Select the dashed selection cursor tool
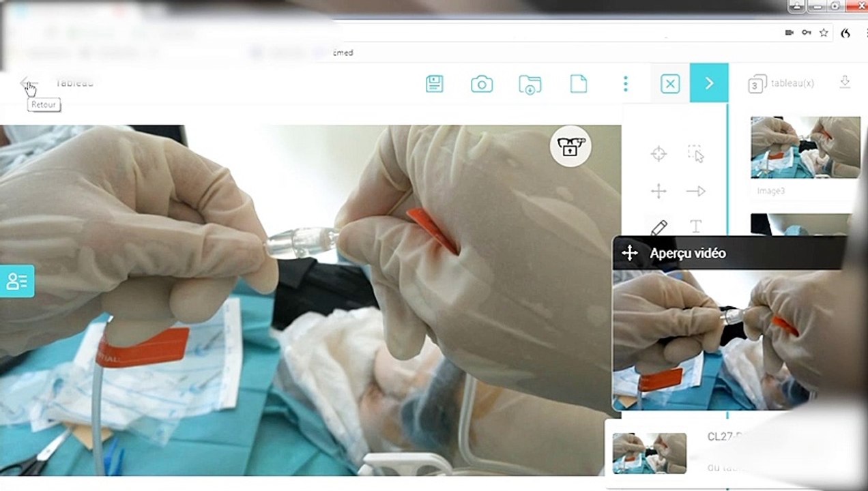This screenshot has height=491, width=868. tap(695, 153)
